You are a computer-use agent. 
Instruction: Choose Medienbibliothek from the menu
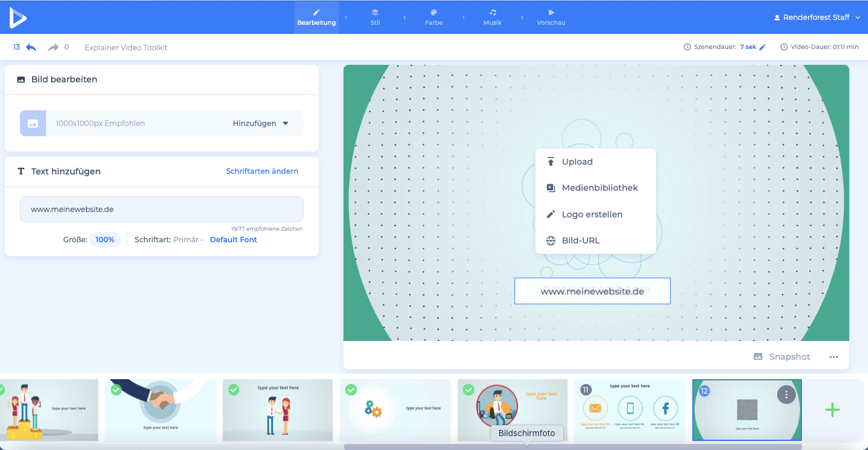(599, 188)
